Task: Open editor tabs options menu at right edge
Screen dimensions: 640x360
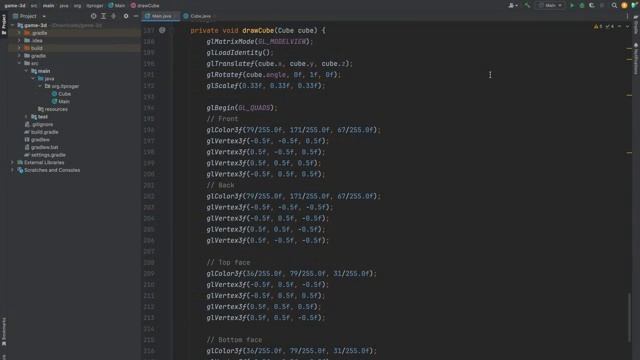Action: (627, 16)
